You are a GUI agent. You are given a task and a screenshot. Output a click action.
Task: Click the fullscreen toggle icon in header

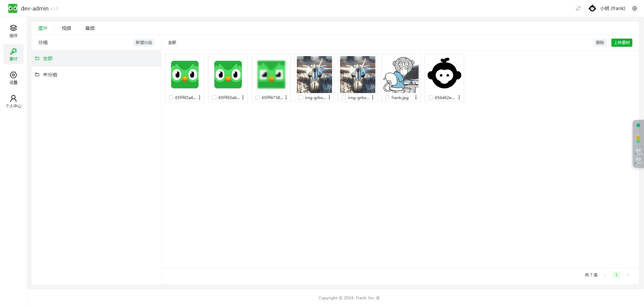coord(578,8)
